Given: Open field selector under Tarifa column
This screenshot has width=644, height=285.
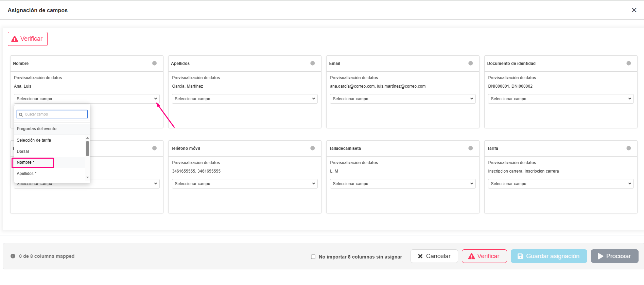Looking at the screenshot, I should [x=561, y=184].
